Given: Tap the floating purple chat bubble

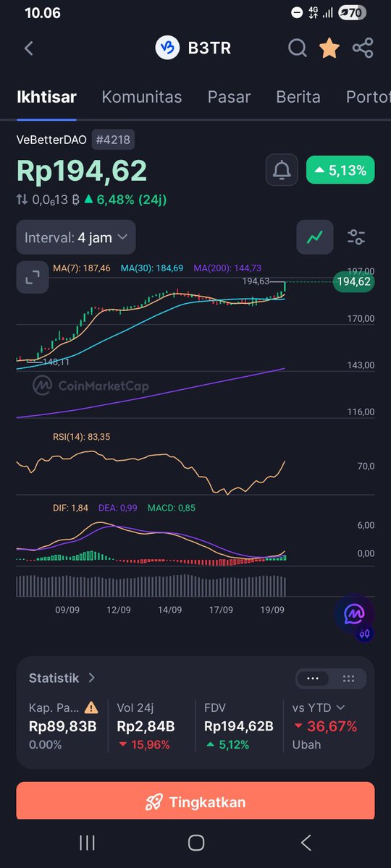Looking at the screenshot, I should (x=354, y=613).
